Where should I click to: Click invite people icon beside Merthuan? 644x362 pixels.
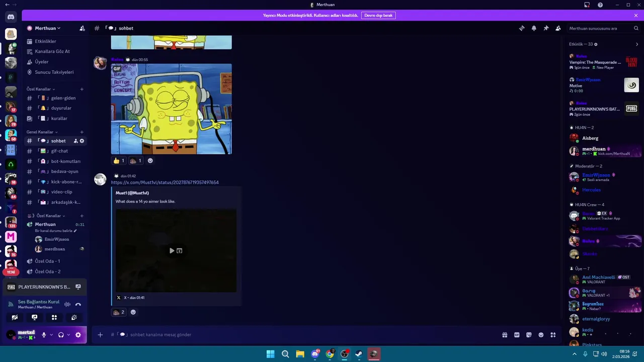click(82, 28)
